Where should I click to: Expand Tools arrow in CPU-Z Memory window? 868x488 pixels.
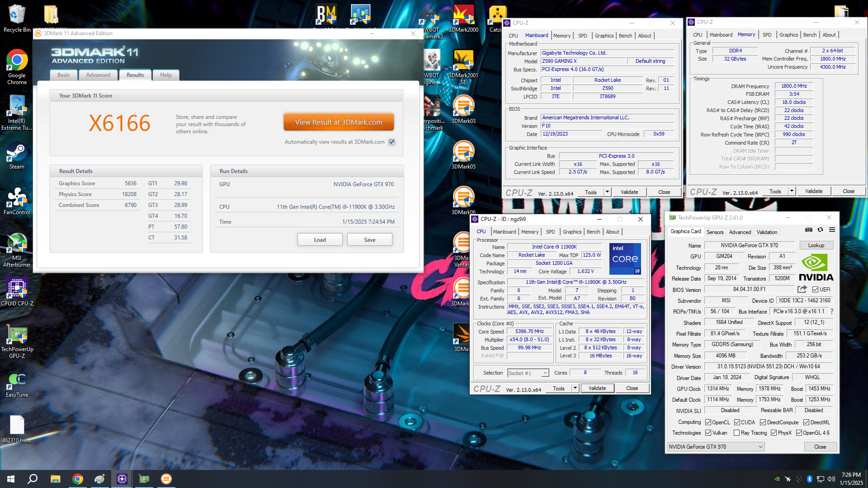tap(792, 191)
